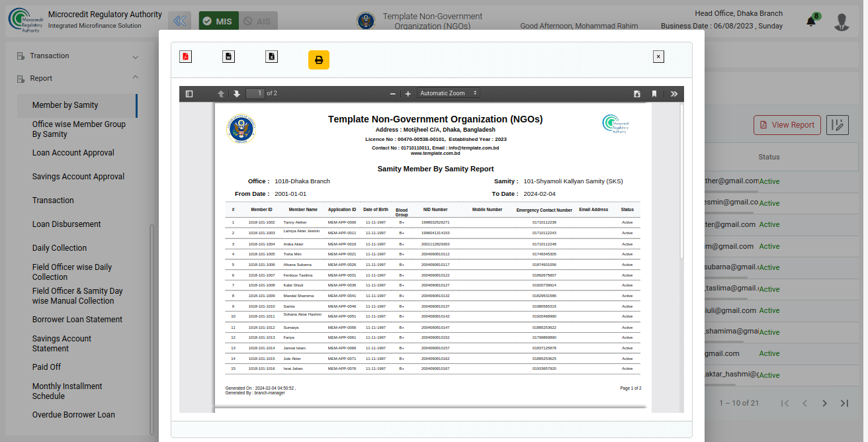Click member ID 1018-101-1016 in report
The width and height of the screenshot is (868, 442).
261,369
